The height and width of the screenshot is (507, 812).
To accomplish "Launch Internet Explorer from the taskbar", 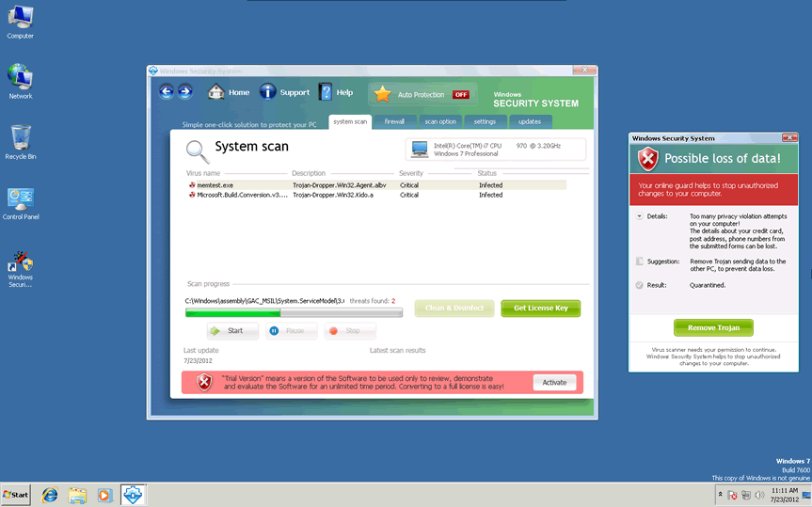I will click(49, 494).
